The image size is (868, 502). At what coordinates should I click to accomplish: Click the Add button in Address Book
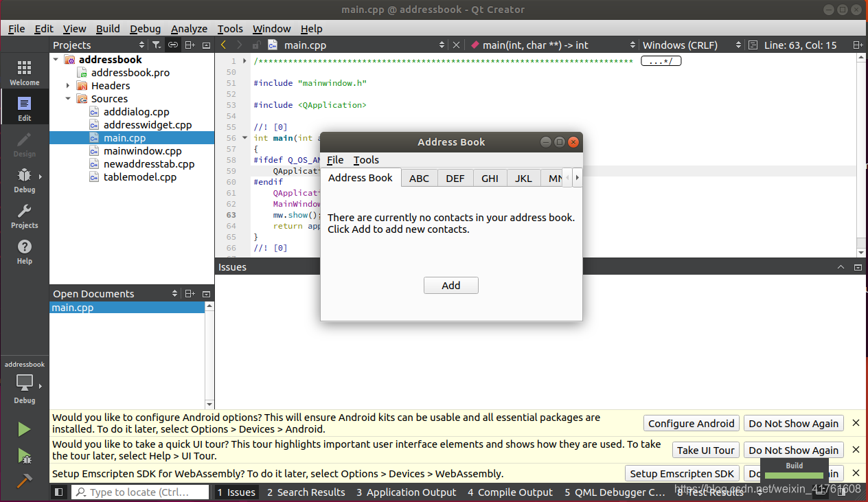point(450,285)
